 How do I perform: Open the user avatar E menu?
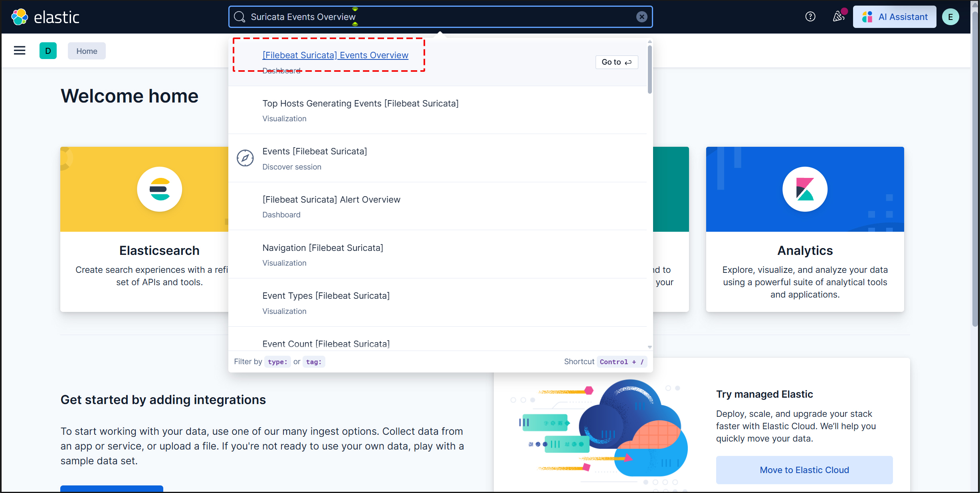click(950, 17)
